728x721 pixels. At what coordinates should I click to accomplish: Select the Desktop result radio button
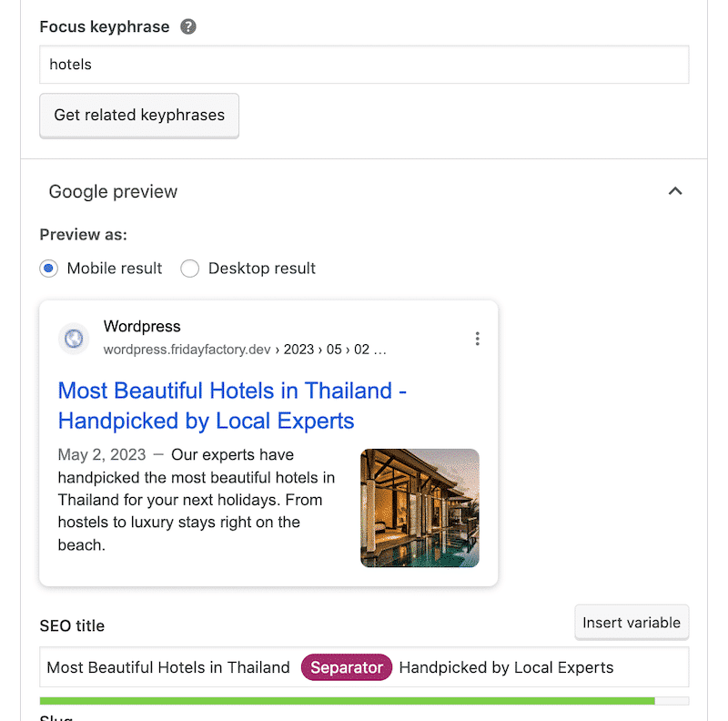click(x=190, y=269)
